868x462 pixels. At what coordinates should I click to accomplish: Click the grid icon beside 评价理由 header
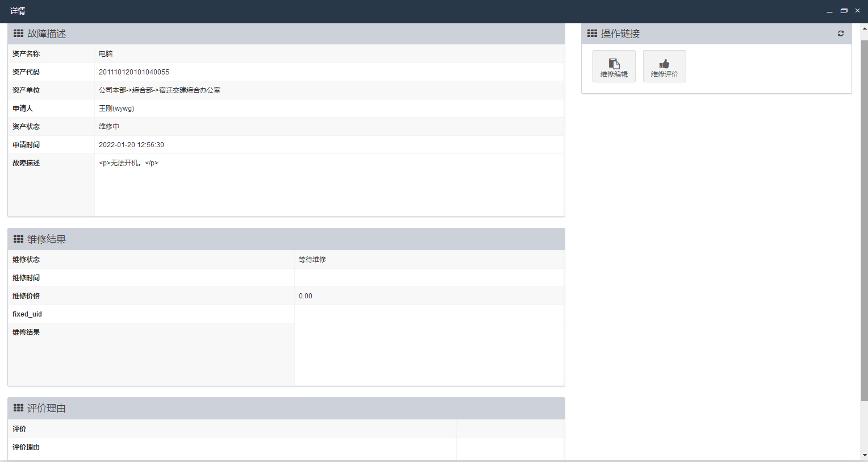tap(18, 408)
